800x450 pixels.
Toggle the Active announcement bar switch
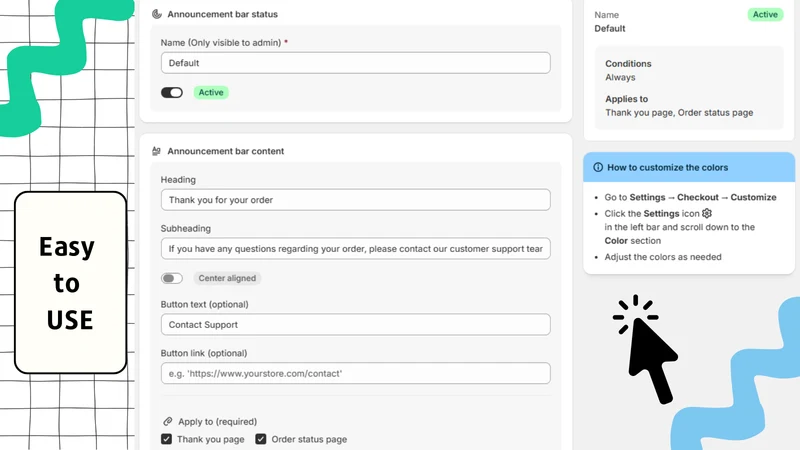(172, 92)
